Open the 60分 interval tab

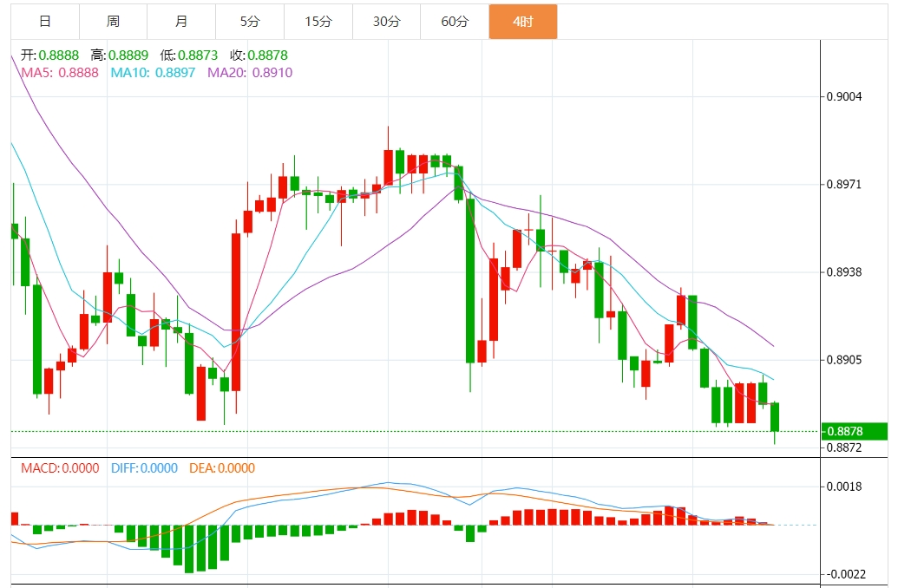click(455, 22)
